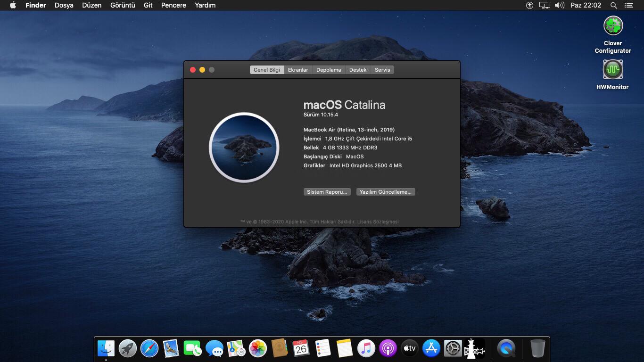Click the Sistem Raporu button
The image size is (644, 362).
(327, 192)
